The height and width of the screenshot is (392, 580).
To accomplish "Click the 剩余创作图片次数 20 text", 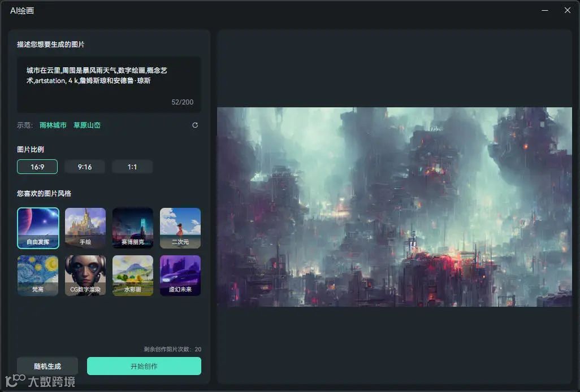I will point(172,349).
